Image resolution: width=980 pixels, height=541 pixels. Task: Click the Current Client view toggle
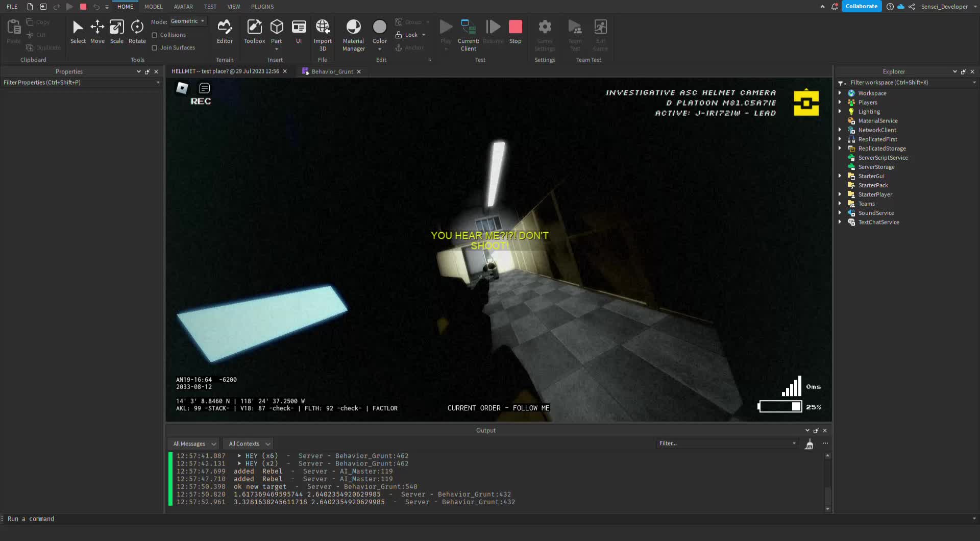(x=468, y=35)
